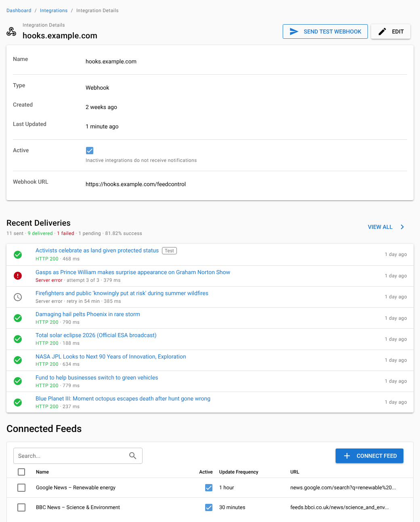Click the URL column header
The height and width of the screenshot is (522, 420).
tap(295, 472)
